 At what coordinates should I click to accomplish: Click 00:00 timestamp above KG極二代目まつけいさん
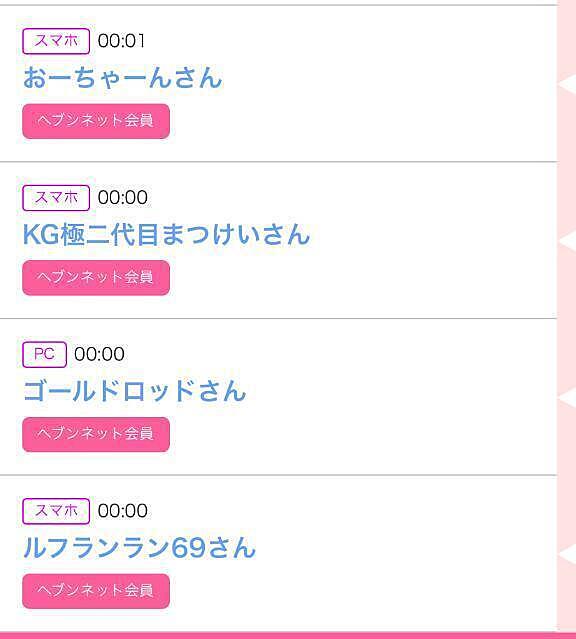pos(123,197)
